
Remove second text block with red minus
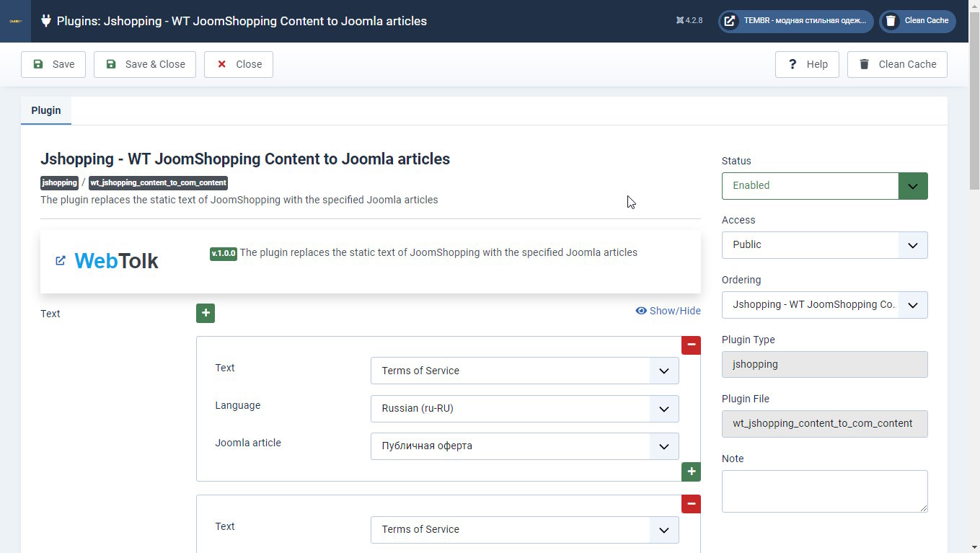click(691, 503)
